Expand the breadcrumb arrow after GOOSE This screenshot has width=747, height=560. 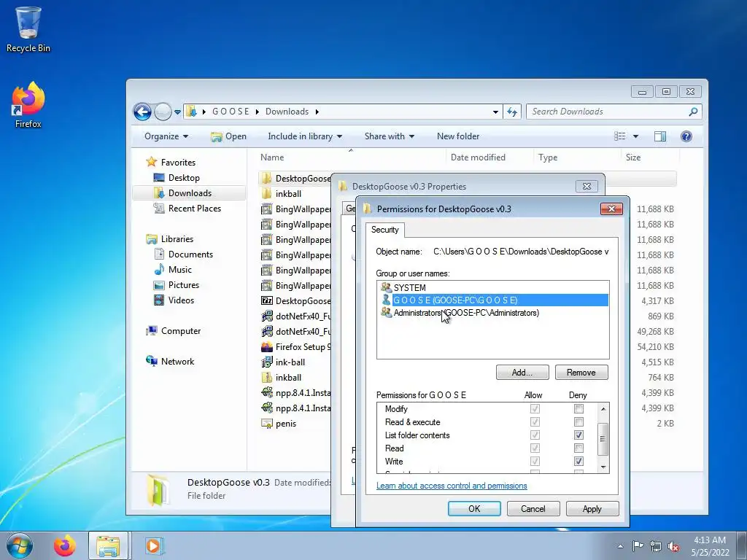point(258,112)
